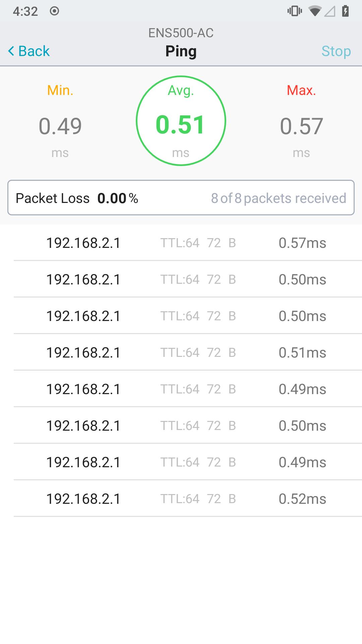
Task: Tap TTL:64 in the first result row
Action: click(180, 243)
